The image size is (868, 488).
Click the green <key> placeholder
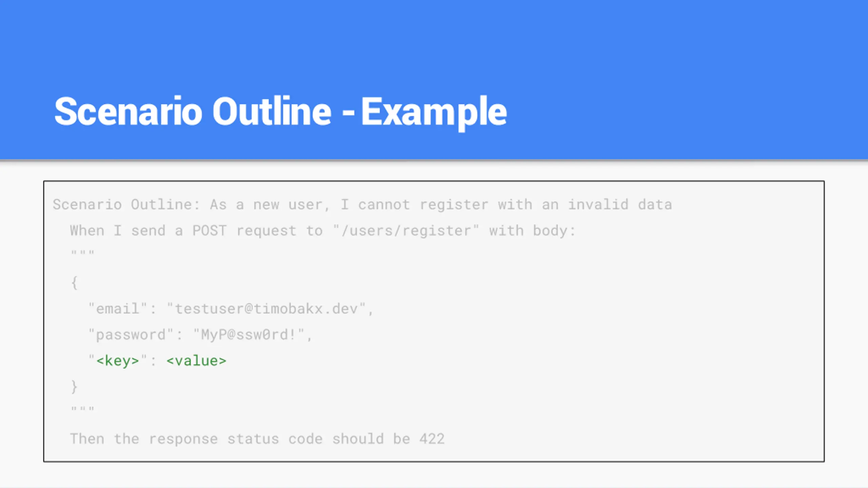point(118,361)
